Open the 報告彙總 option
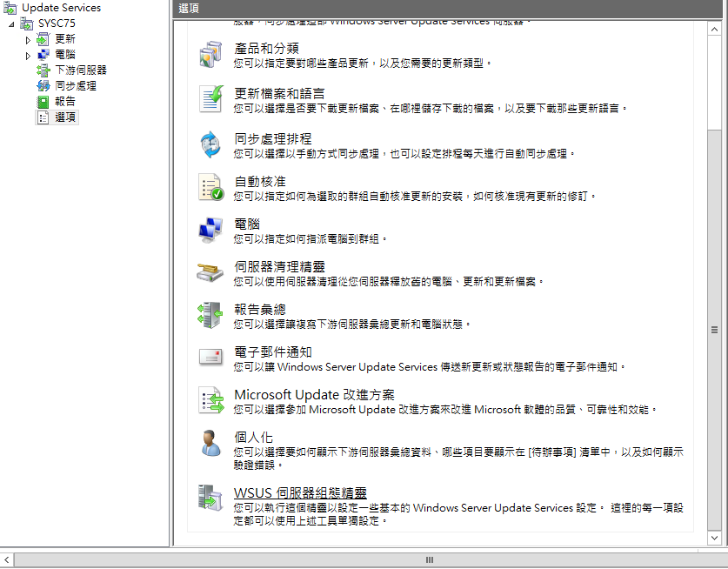This screenshot has width=728, height=569. (x=260, y=310)
